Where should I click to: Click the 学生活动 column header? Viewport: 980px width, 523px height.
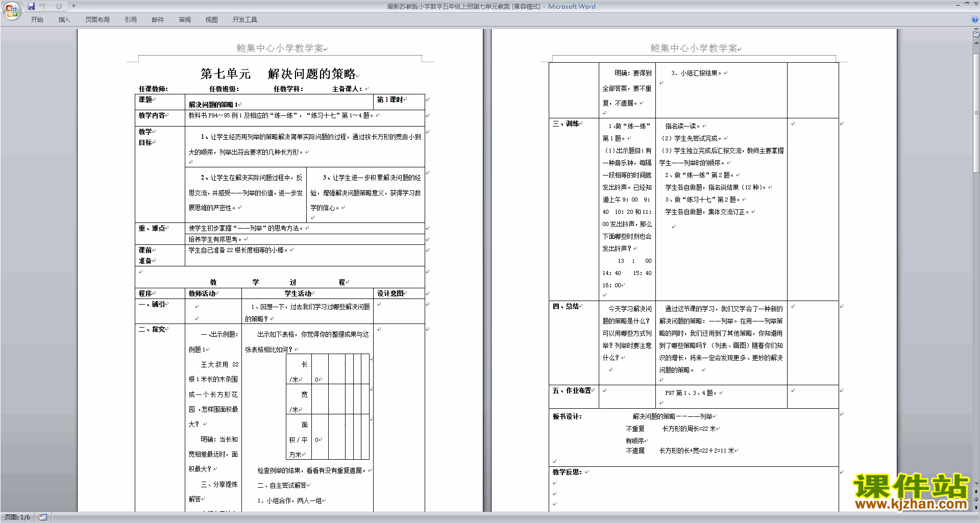[x=298, y=294]
